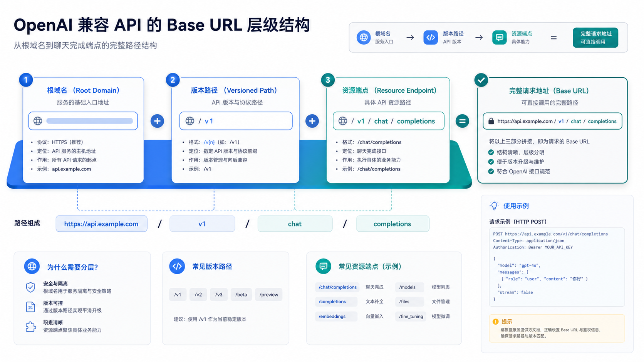Click the / v1 / chat / completions field in Resource Endpoint card
This screenshot has width=644, height=362.
click(x=388, y=121)
